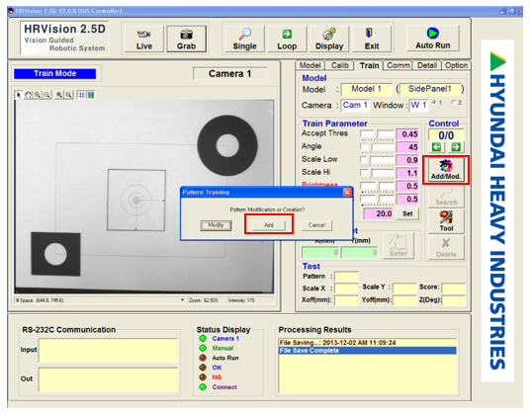Click the Camera 1 status indicator
Screen dimensions: 532x414
click(x=203, y=338)
